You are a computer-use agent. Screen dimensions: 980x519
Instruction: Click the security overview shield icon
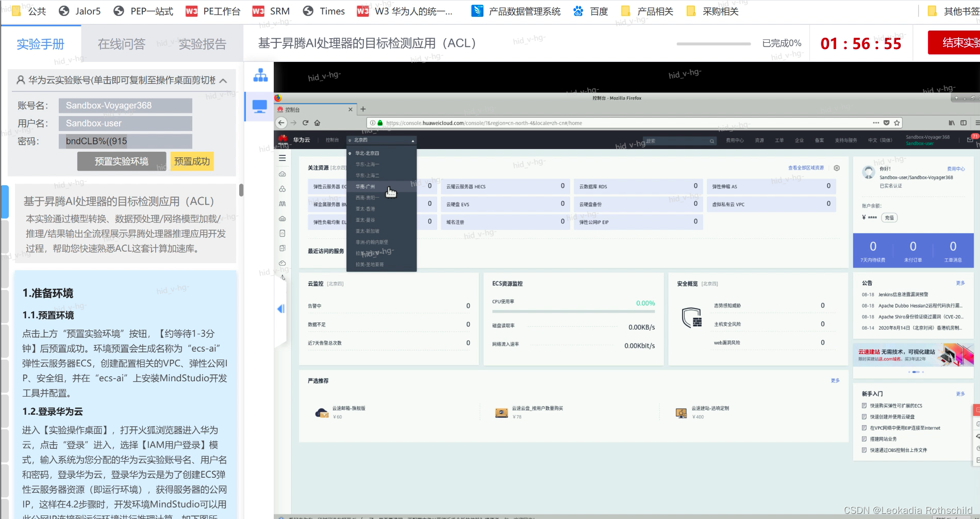click(x=692, y=317)
